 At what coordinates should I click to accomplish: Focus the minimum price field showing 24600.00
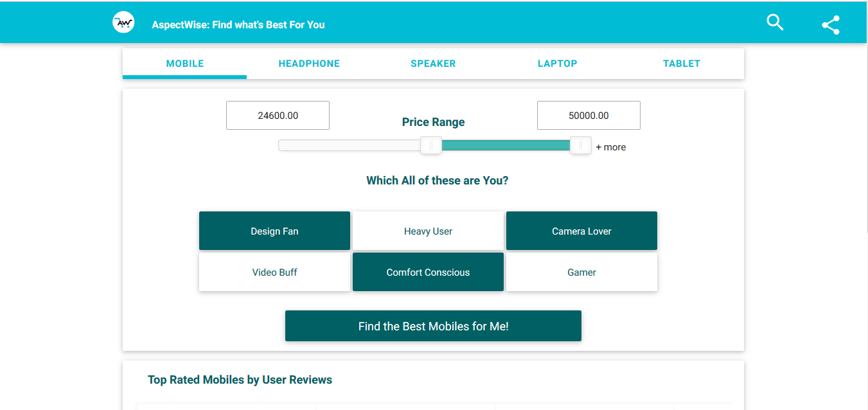278,116
